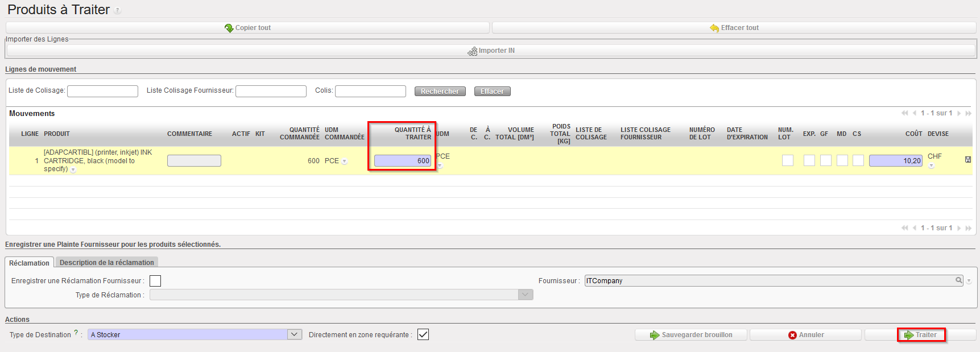This screenshot has width=980, height=352.
Task: Open the product ADAPCARTIBL dropdown arrow
Action: [73, 170]
